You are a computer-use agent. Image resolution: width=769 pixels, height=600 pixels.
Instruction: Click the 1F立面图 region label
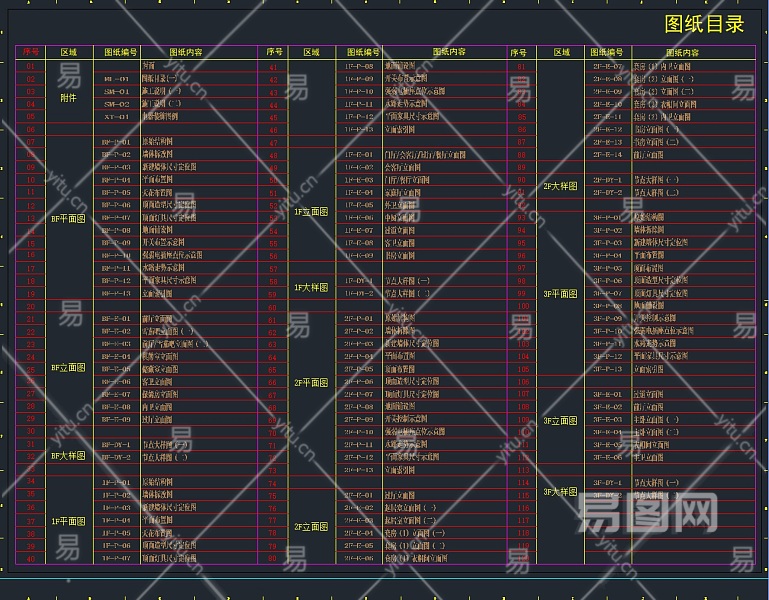coord(312,212)
